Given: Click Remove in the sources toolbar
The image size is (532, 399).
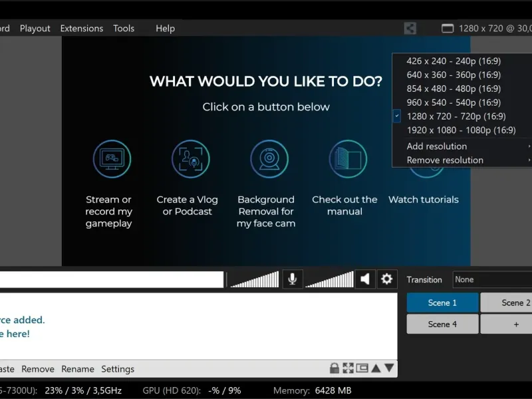Looking at the screenshot, I should coord(38,369).
